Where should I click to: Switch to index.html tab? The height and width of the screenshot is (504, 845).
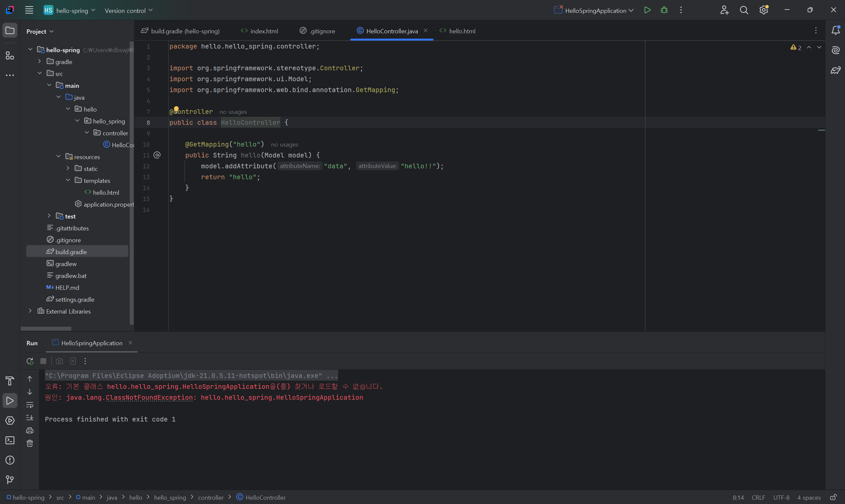point(259,31)
